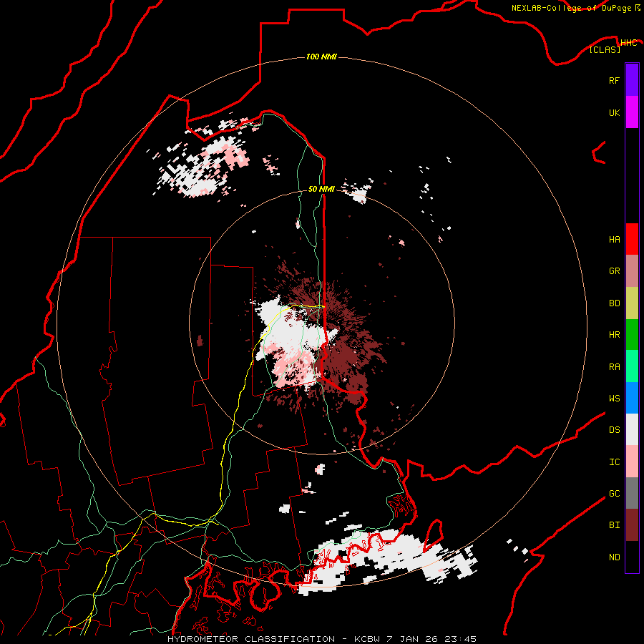The width and height of the screenshot is (644, 644).
Task: Click the RA light green swatch
Action: (632, 366)
